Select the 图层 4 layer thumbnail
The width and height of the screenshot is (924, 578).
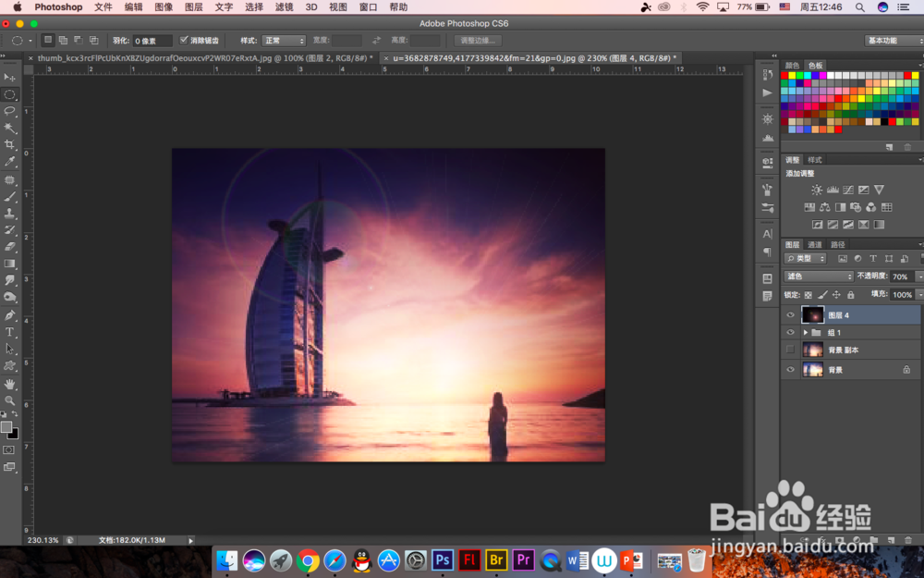coord(812,315)
